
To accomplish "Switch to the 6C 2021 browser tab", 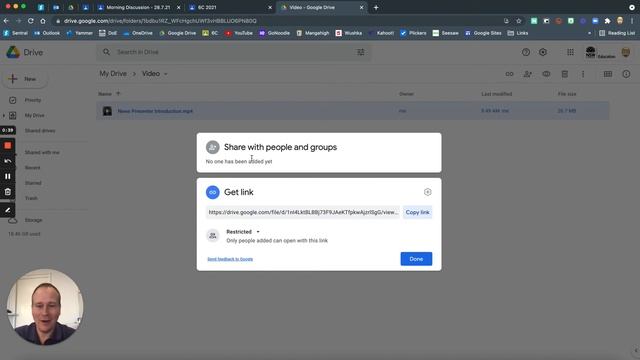I will [229, 7].
